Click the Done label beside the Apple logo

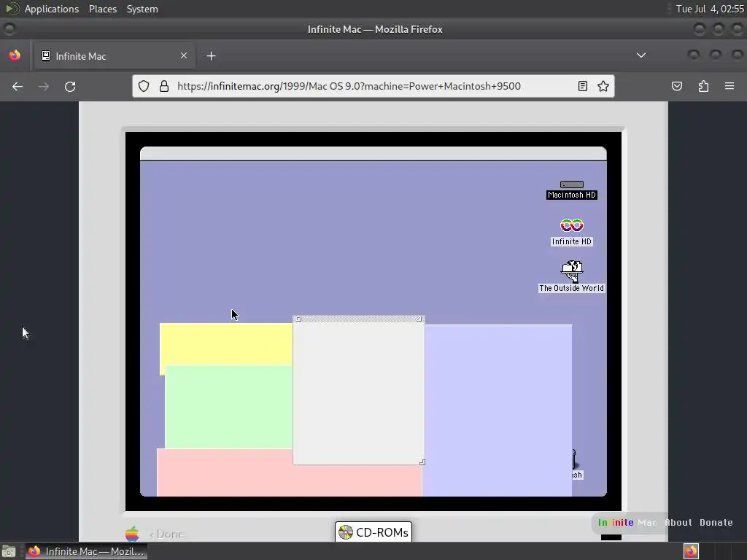pyautogui.click(x=167, y=534)
